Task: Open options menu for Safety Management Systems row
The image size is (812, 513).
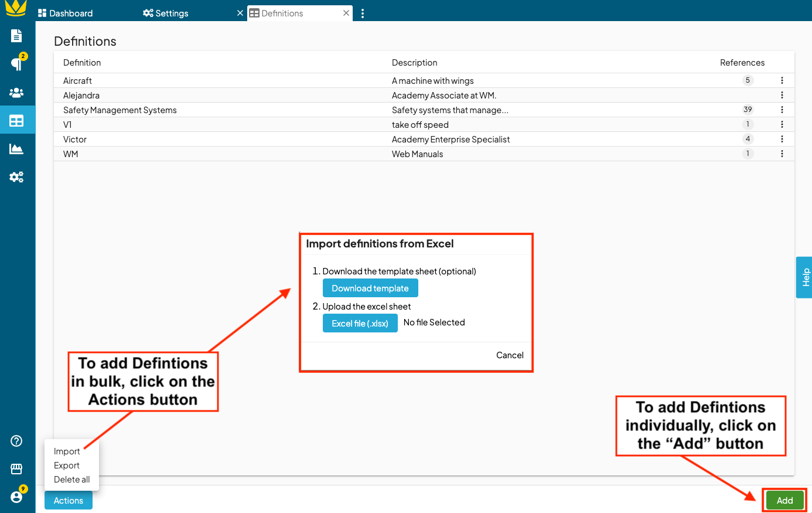Action: coord(782,110)
